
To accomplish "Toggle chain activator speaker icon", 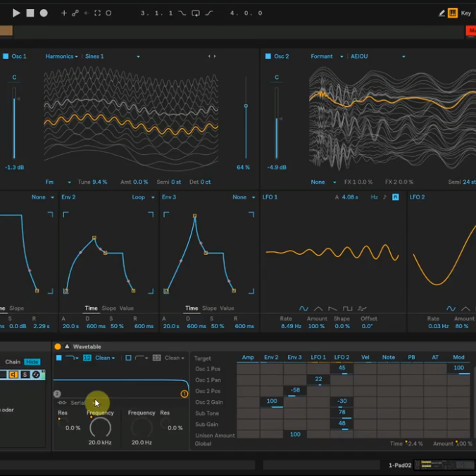I will (13, 375).
